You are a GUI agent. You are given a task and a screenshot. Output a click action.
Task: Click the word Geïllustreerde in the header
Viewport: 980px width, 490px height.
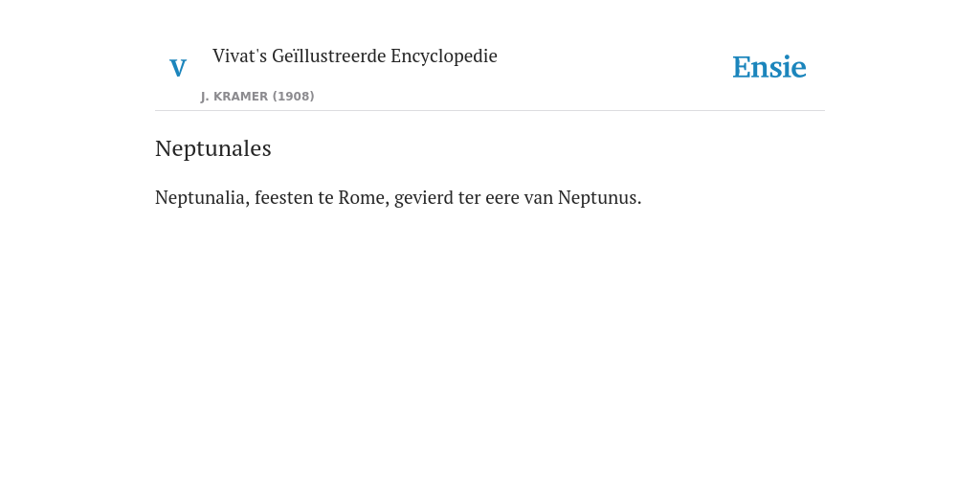point(329,56)
